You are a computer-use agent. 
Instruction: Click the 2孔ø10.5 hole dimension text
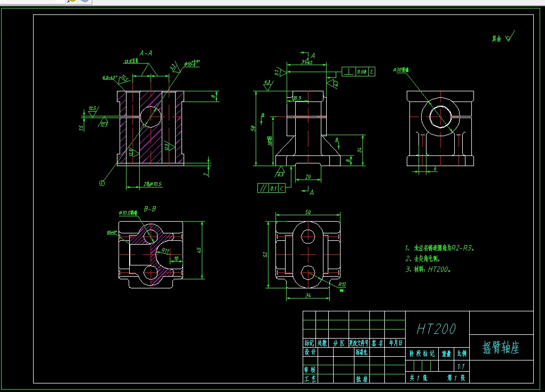click(x=153, y=184)
